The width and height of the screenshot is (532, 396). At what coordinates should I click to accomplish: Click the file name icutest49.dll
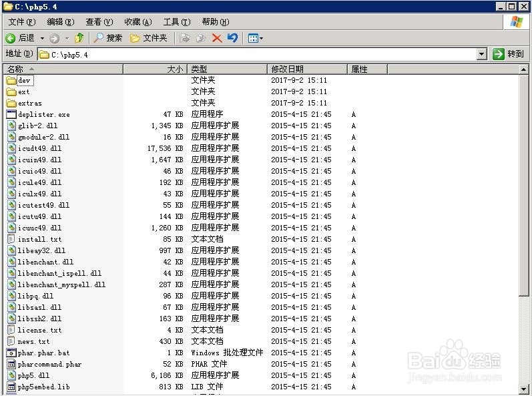[44, 205]
